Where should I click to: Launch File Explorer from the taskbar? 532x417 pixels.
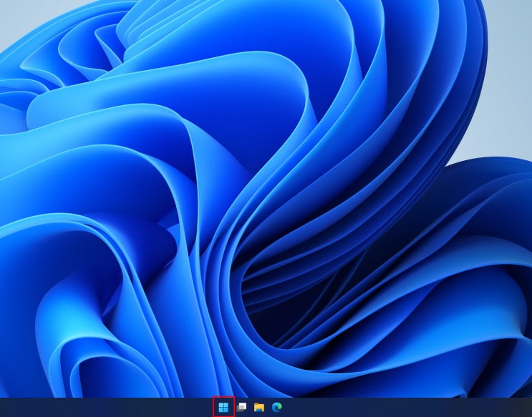pos(259,407)
